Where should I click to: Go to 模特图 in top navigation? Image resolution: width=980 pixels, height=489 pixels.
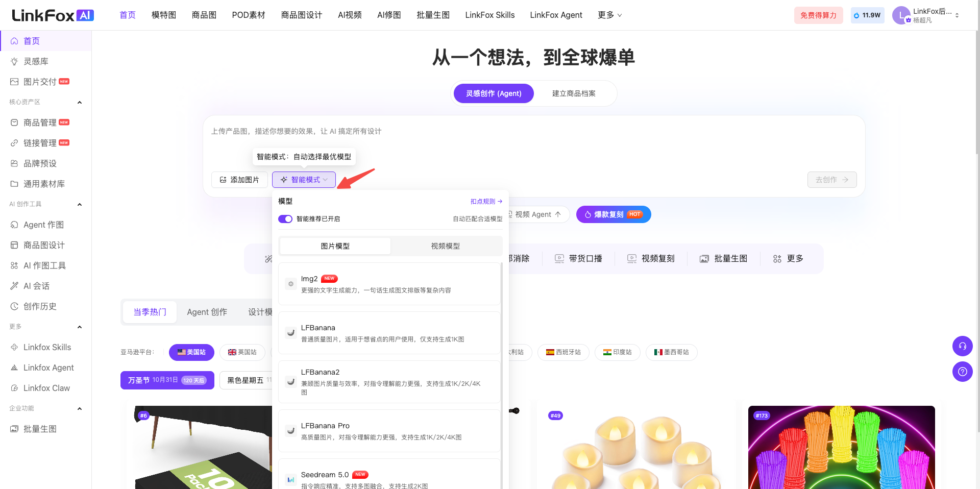coord(164,15)
